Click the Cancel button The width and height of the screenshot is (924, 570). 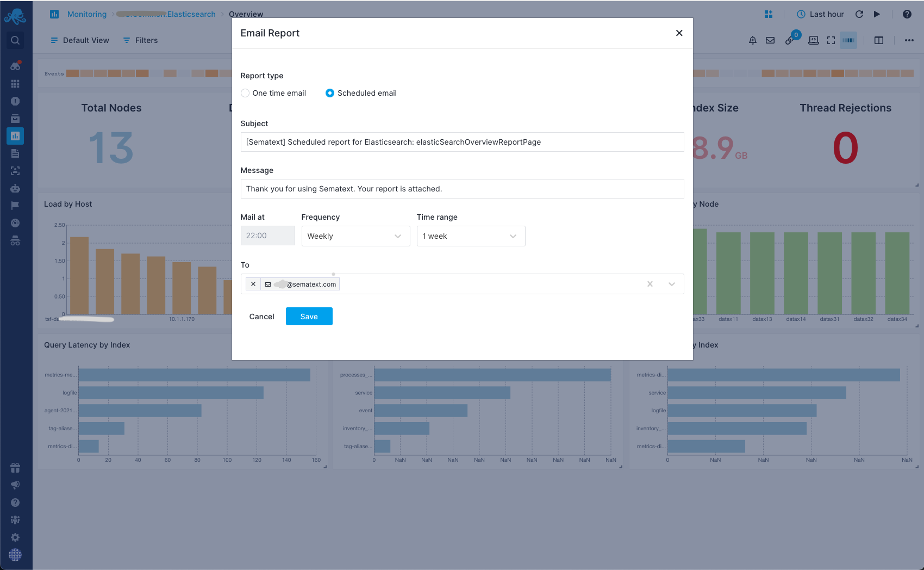[x=261, y=317]
